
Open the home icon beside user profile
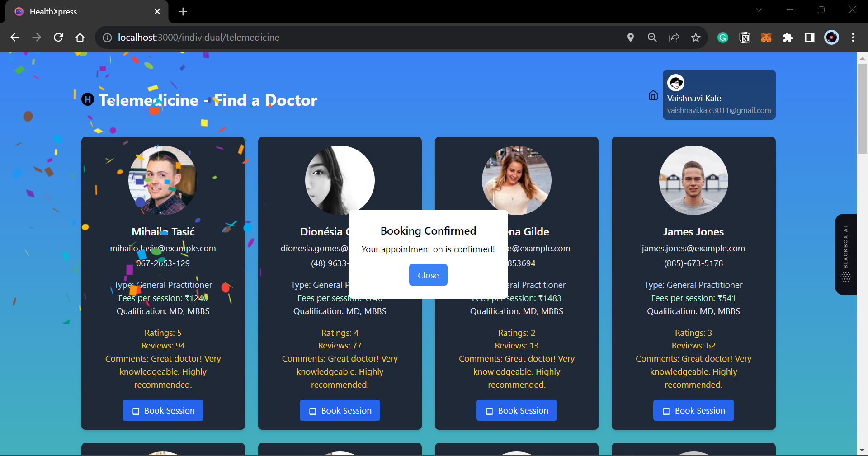tap(653, 95)
